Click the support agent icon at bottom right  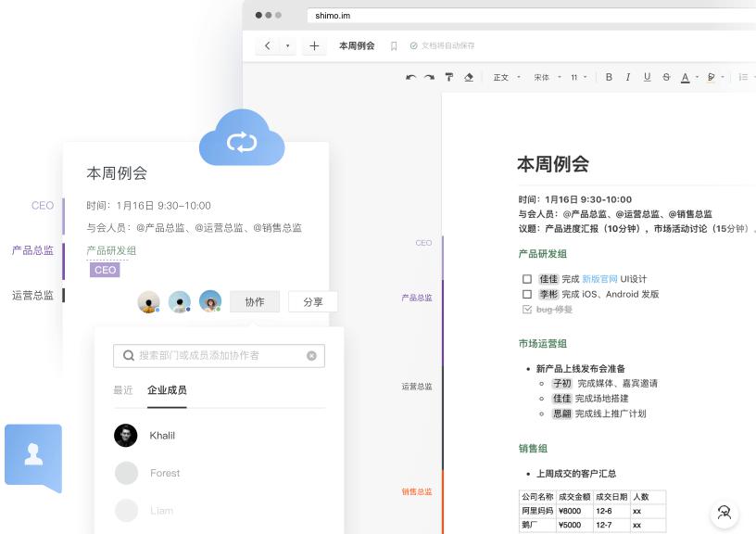coord(724,513)
